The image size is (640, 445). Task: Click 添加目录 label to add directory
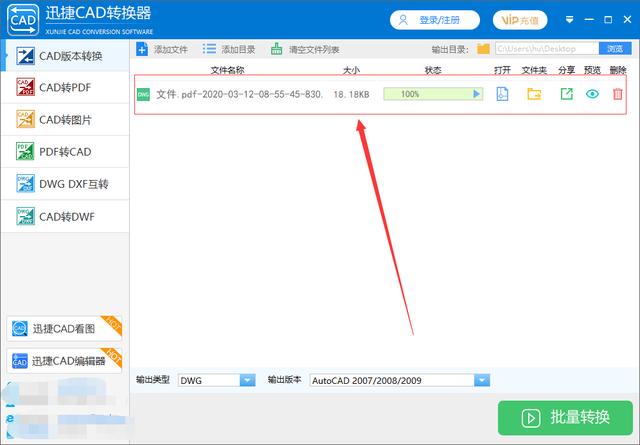click(238, 50)
